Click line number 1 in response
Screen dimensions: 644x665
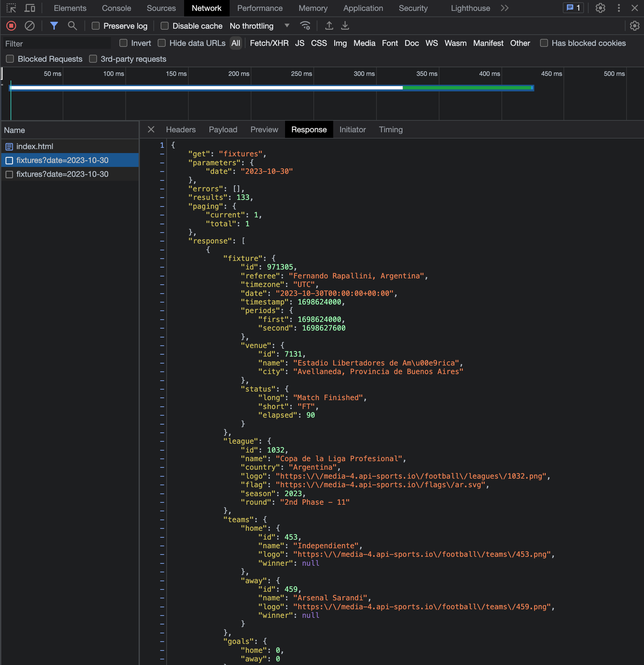point(162,145)
